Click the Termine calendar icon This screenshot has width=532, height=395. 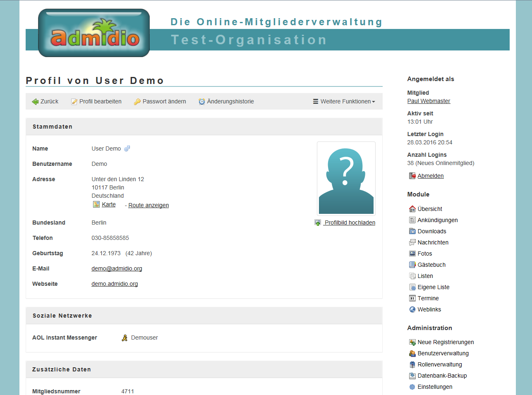[412, 298]
